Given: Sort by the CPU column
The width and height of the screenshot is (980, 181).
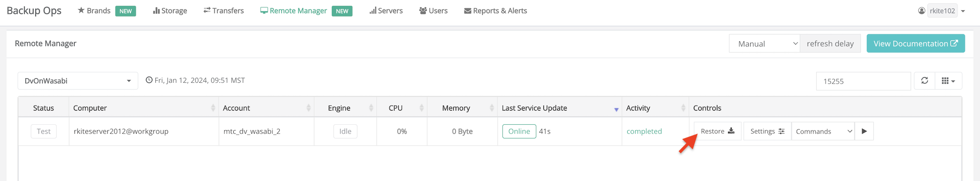Looking at the screenshot, I should pyautogui.click(x=401, y=108).
